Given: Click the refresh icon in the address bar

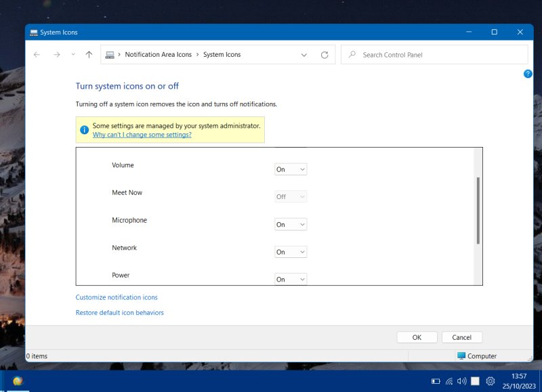Looking at the screenshot, I should 325,55.
